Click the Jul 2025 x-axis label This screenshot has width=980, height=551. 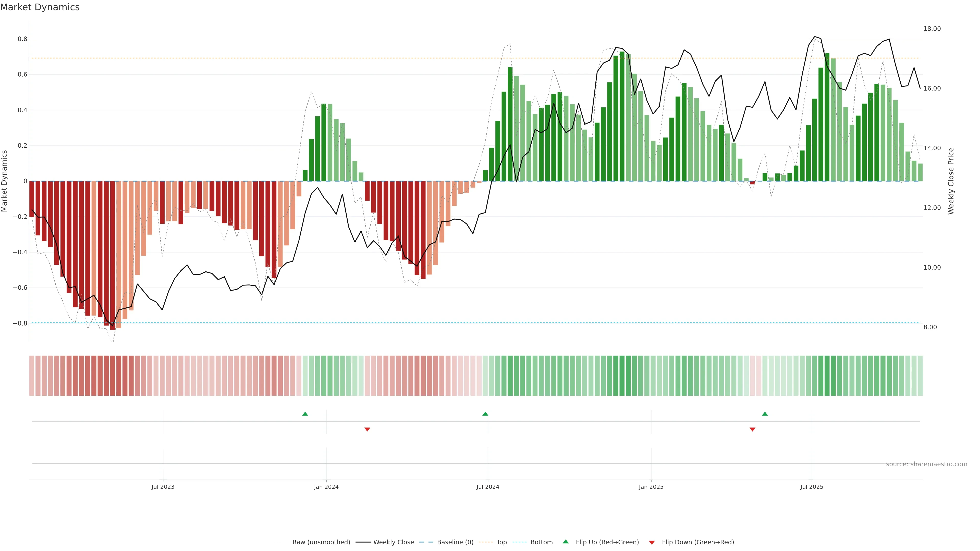(x=812, y=487)
